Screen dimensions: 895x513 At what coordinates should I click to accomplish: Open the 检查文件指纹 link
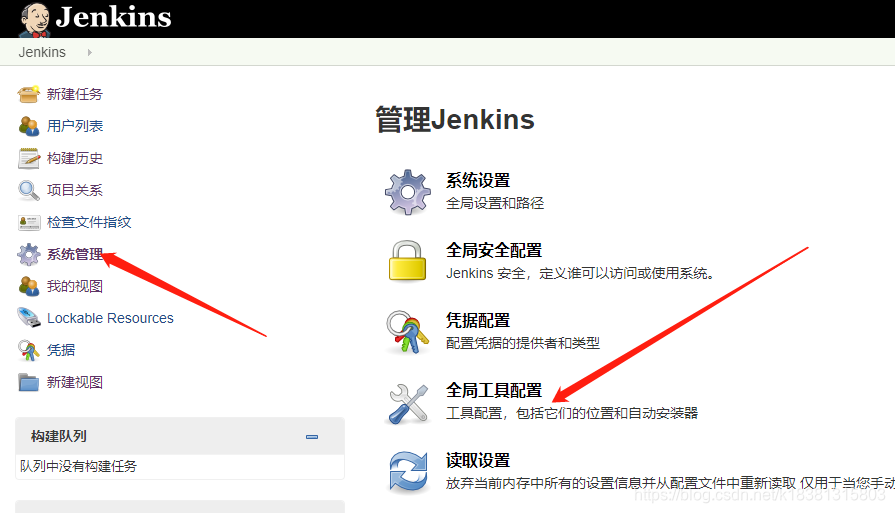[x=89, y=222]
